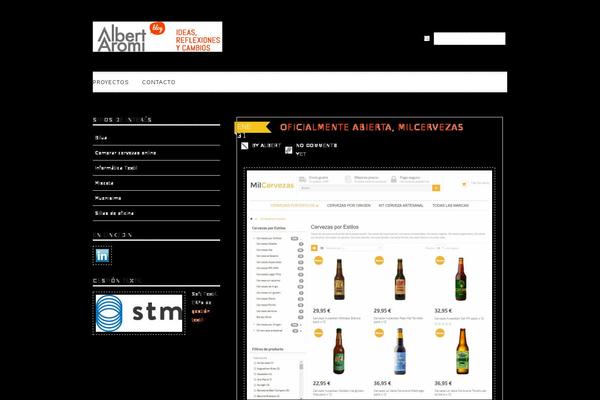
Task: Click the first link under Sitios de Interés
Action: pyautogui.click(x=101, y=138)
